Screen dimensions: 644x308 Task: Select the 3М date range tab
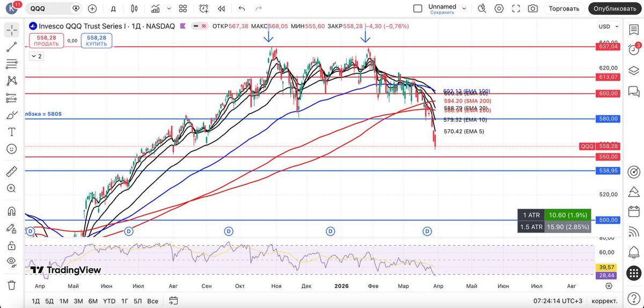(78, 300)
